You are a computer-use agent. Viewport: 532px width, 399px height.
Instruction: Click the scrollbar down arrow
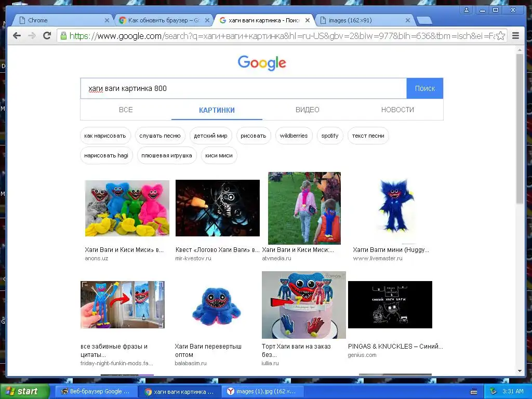pos(520,371)
